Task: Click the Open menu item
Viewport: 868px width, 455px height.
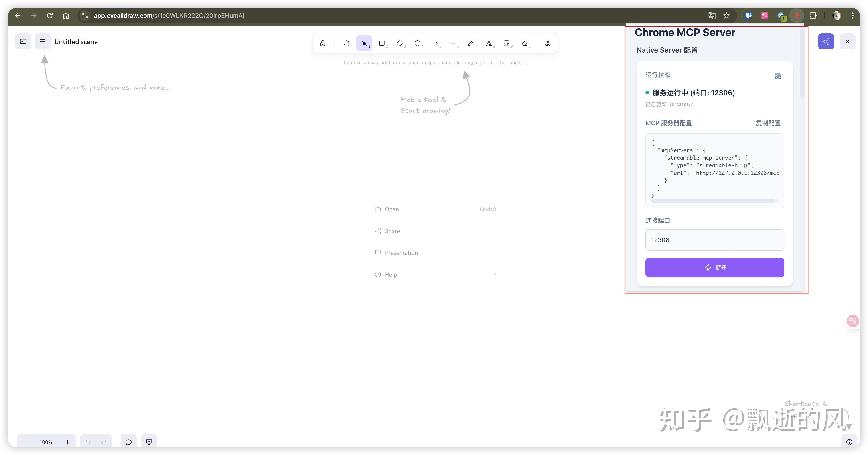Action: point(391,209)
